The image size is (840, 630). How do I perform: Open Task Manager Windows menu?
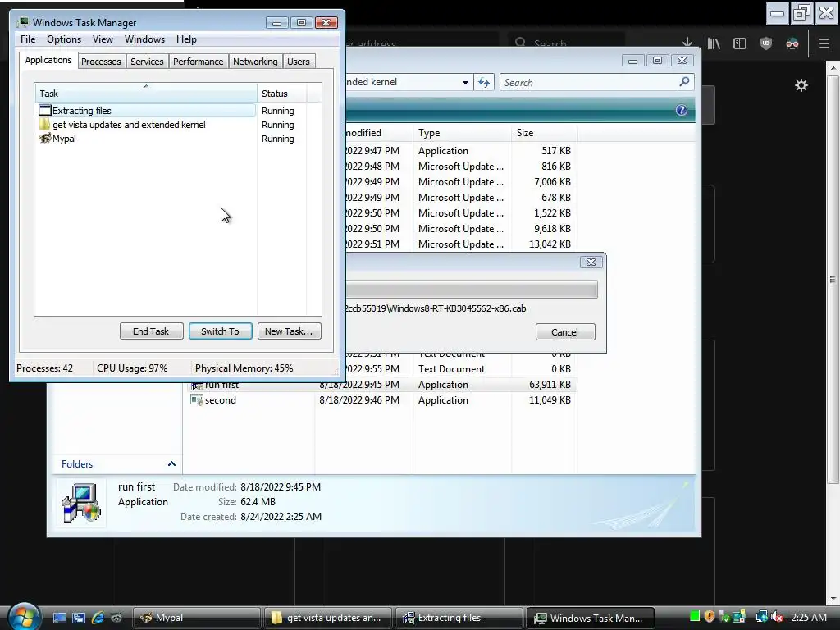(144, 39)
